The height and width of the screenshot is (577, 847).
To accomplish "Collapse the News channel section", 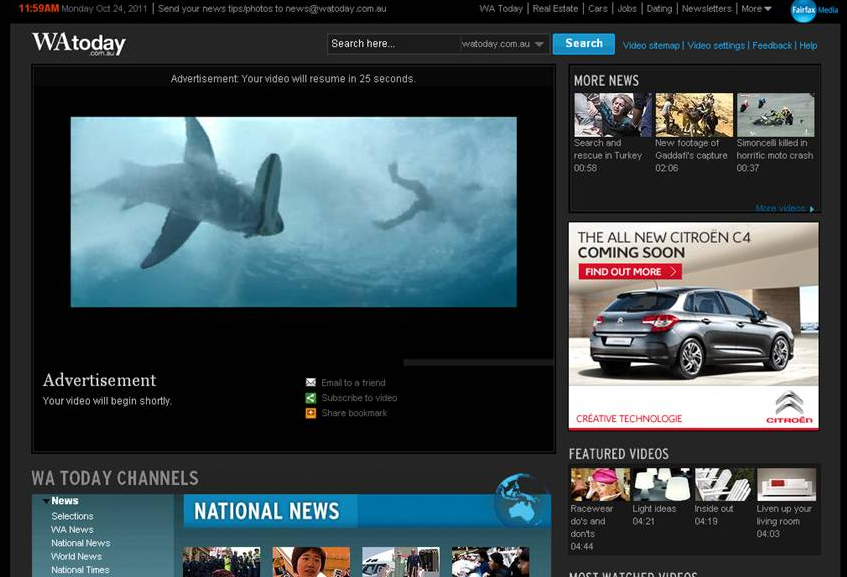I will click(x=46, y=501).
